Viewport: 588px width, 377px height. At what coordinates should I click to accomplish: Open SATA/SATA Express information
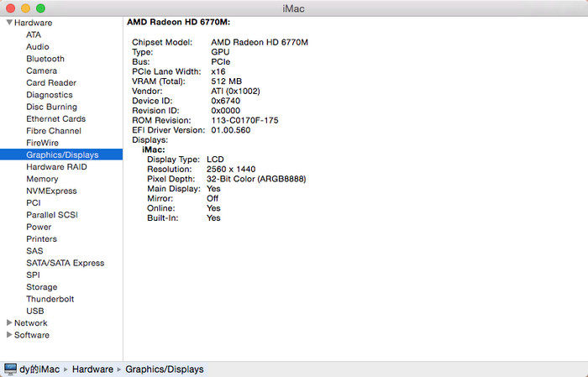[x=66, y=263]
